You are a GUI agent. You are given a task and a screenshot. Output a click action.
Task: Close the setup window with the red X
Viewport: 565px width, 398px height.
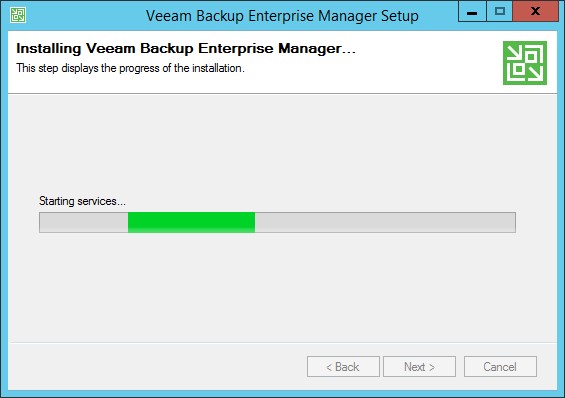pos(535,11)
